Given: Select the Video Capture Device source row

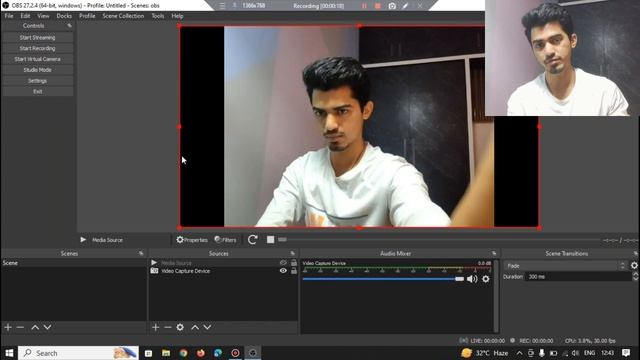Looking at the screenshot, I should pyautogui.click(x=223, y=271).
